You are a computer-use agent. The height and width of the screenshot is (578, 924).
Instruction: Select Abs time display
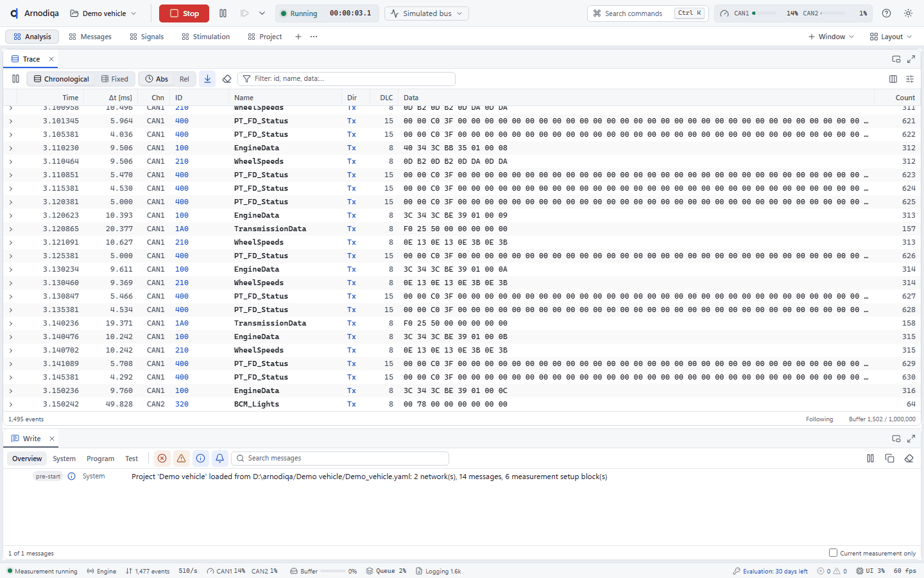click(157, 79)
